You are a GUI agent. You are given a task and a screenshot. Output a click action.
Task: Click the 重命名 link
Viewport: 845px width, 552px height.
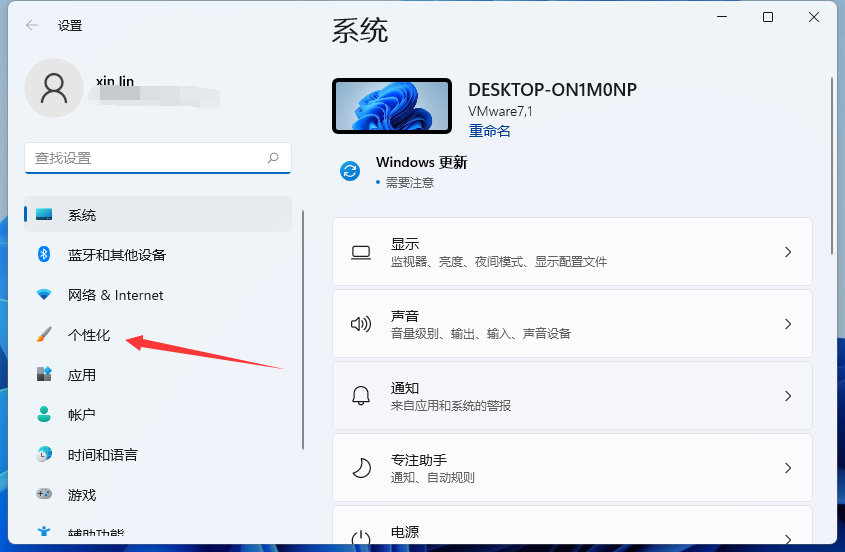pyautogui.click(x=489, y=131)
